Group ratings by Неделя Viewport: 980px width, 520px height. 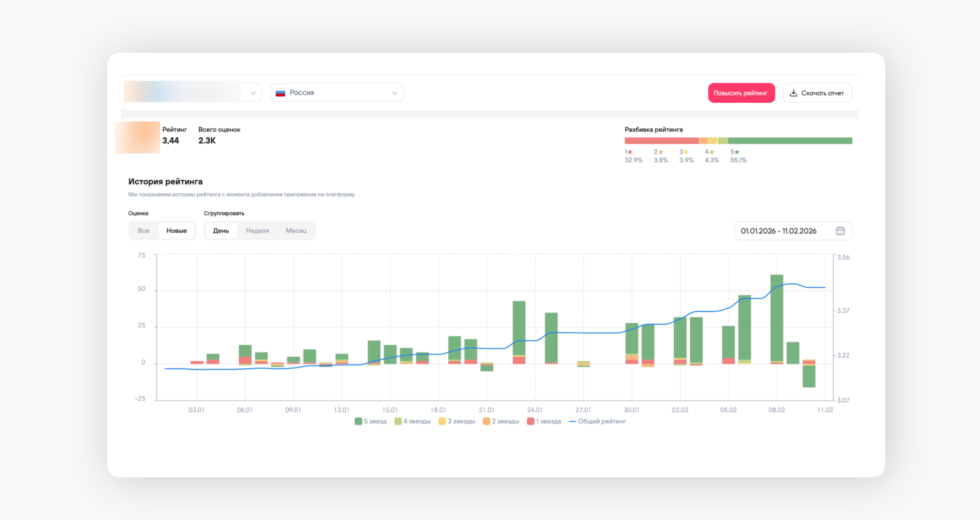click(257, 231)
